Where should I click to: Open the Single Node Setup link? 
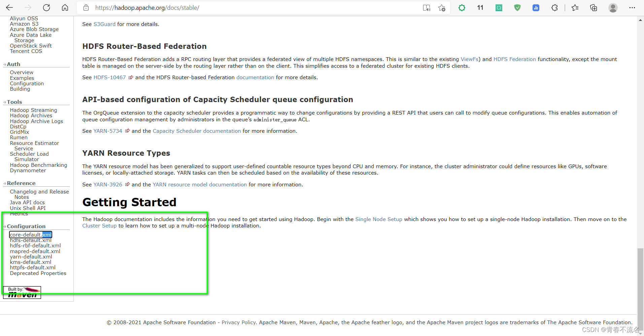[x=379, y=219]
